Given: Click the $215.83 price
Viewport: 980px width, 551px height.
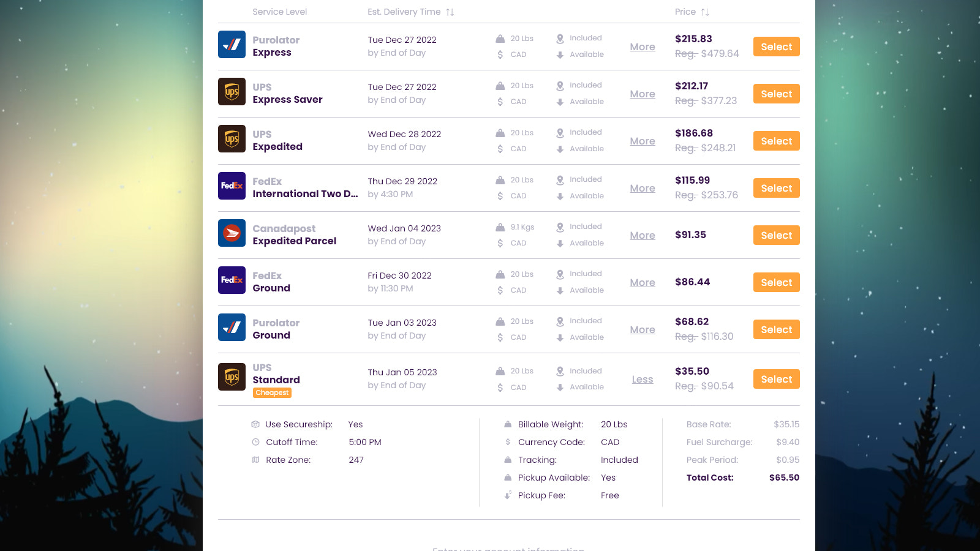Looking at the screenshot, I should (693, 39).
